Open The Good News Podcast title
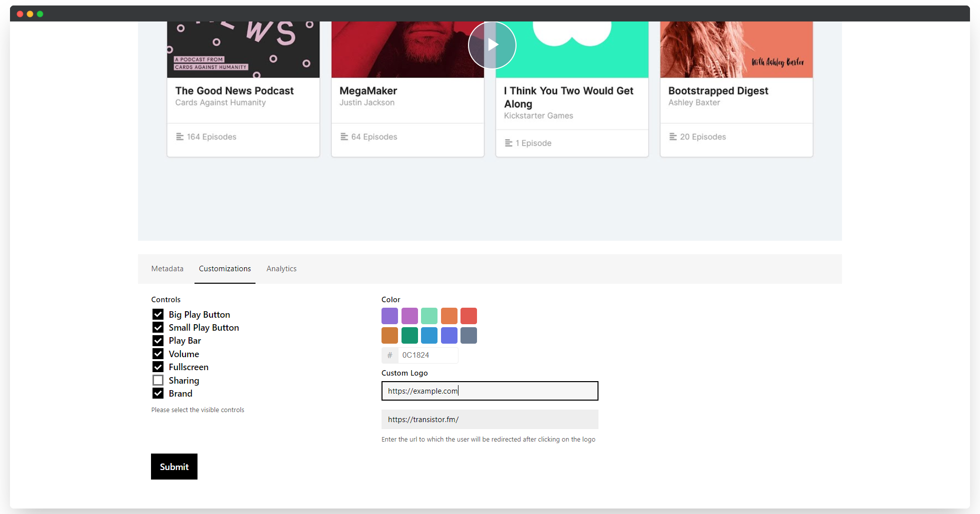The image size is (980, 514). click(234, 91)
